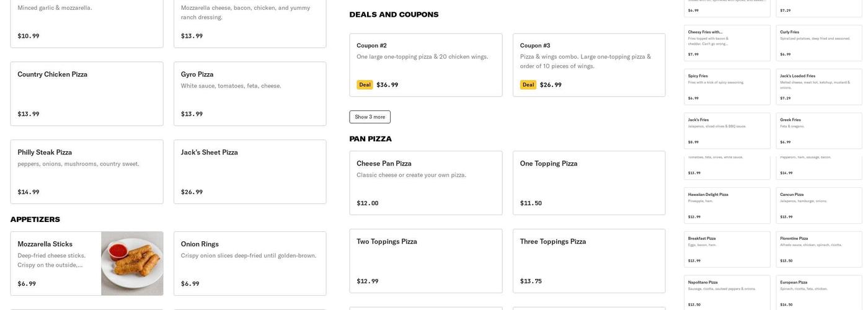868x310 pixels.
Task: Select Curly Fries in the small menu
Action: point(818,43)
